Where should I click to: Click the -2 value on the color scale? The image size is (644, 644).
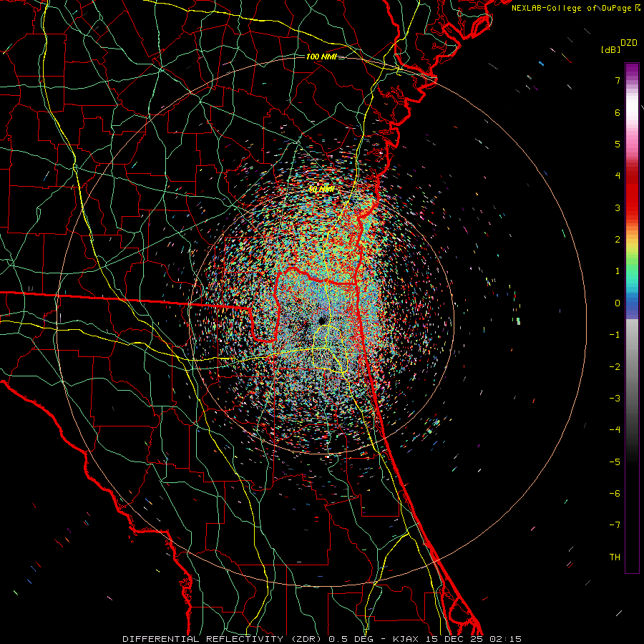point(615,366)
